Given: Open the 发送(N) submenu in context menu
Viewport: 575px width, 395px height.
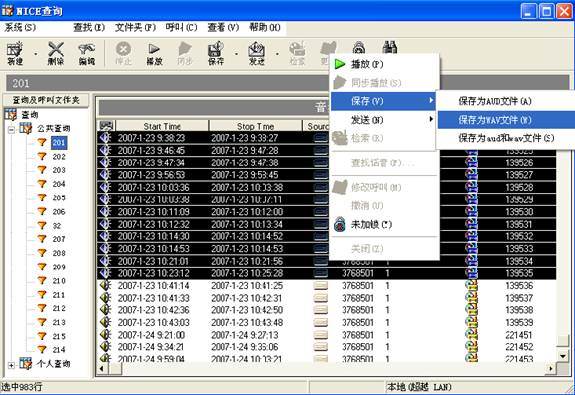Looking at the screenshot, I should click(x=384, y=120).
